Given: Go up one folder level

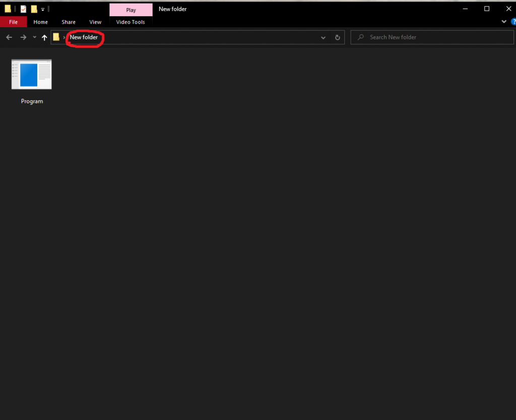Looking at the screenshot, I should [x=44, y=37].
